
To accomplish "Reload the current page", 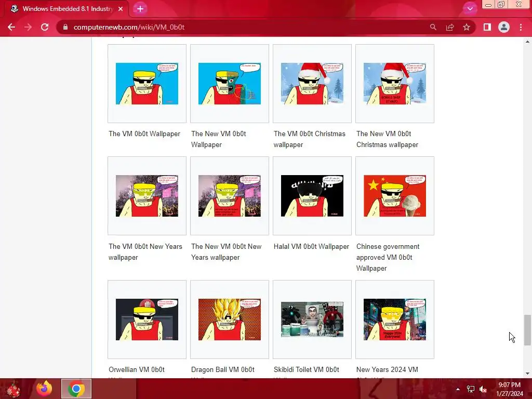I will tap(45, 27).
